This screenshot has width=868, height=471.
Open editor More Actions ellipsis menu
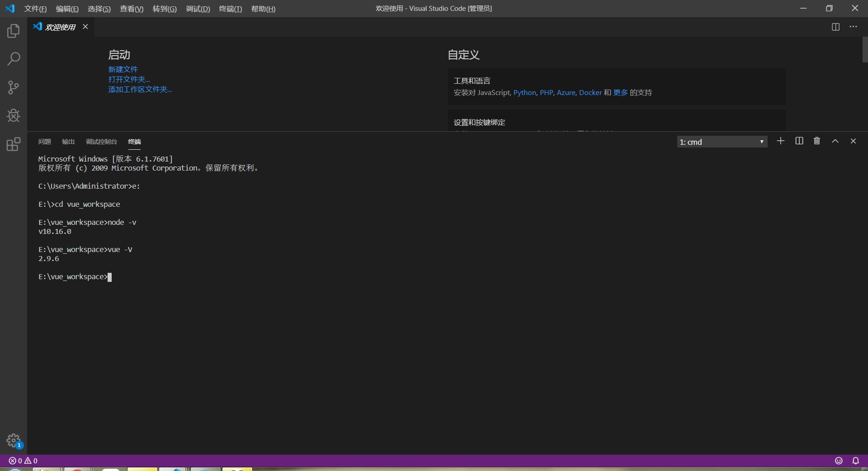tap(853, 27)
